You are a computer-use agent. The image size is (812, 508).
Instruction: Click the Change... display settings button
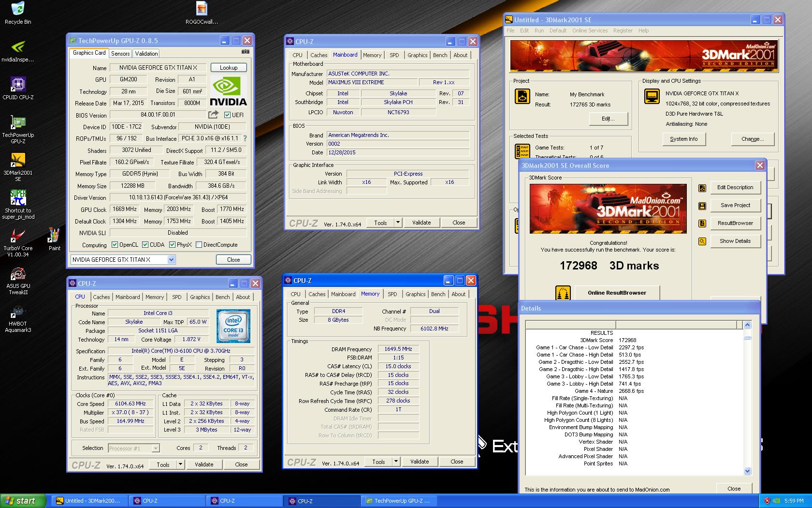(x=753, y=139)
